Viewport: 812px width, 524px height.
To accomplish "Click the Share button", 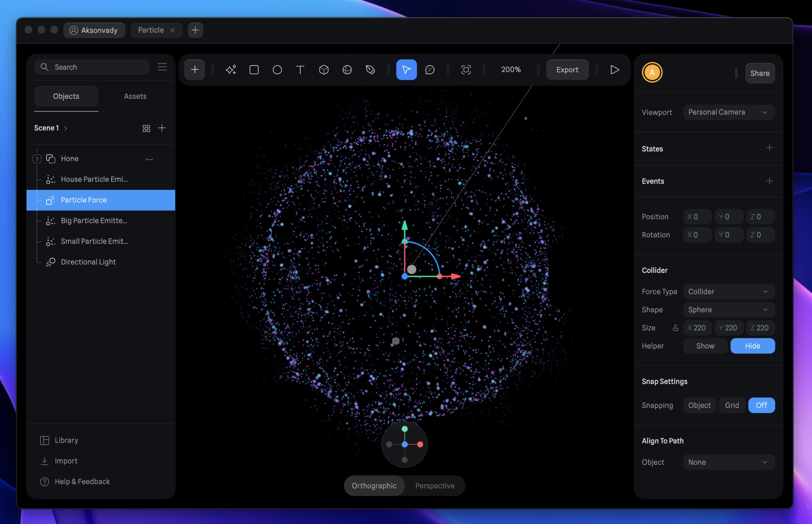I will (760, 73).
